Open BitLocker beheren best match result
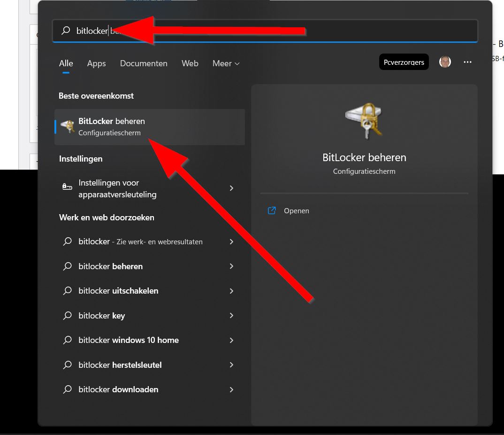 point(150,127)
